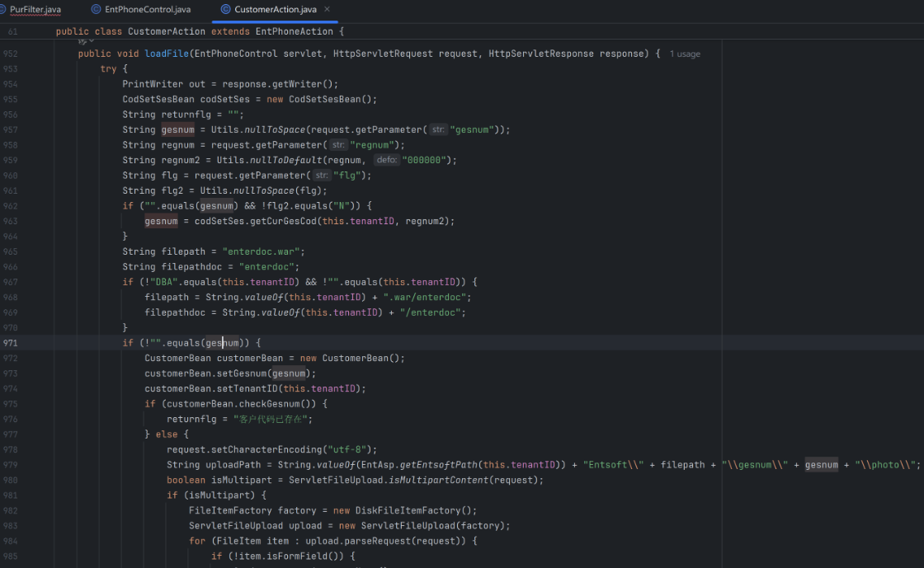The height and width of the screenshot is (568, 924).
Task: Click line number 952 in the gutter
Action: click(x=11, y=54)
